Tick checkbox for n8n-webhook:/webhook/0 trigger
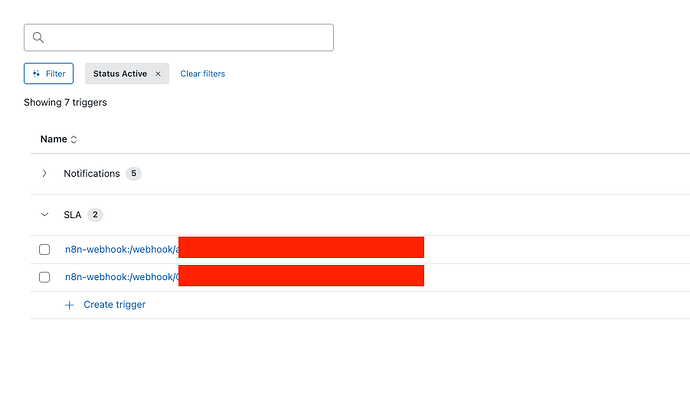The image size is (690, 418). (x=44, y=277)
